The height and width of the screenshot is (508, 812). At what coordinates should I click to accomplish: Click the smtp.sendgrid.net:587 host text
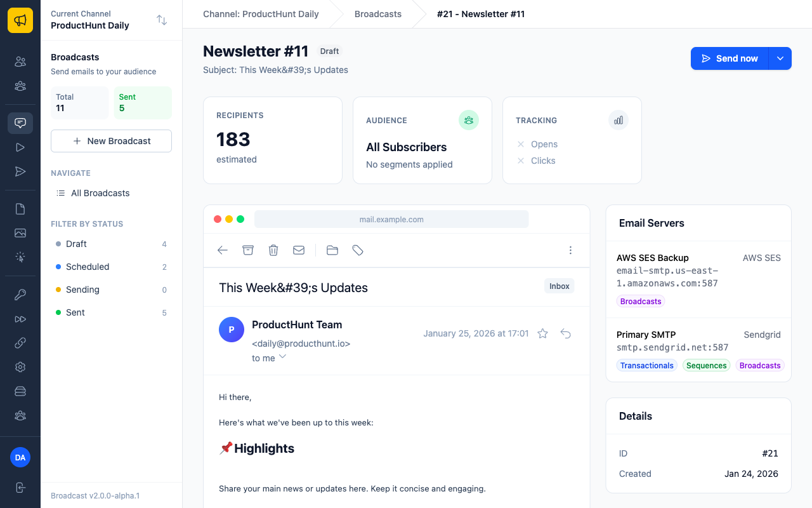click(672, 348)
